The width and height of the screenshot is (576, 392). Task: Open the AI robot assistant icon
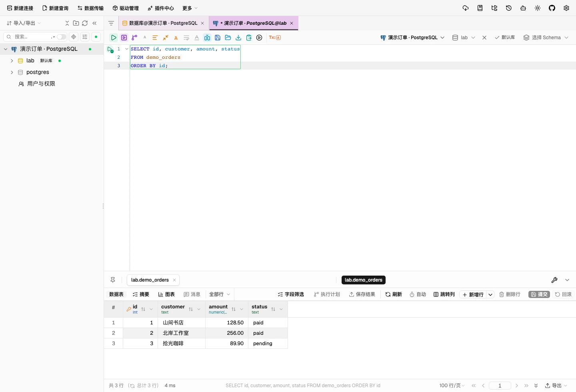[x=523, y=8]
